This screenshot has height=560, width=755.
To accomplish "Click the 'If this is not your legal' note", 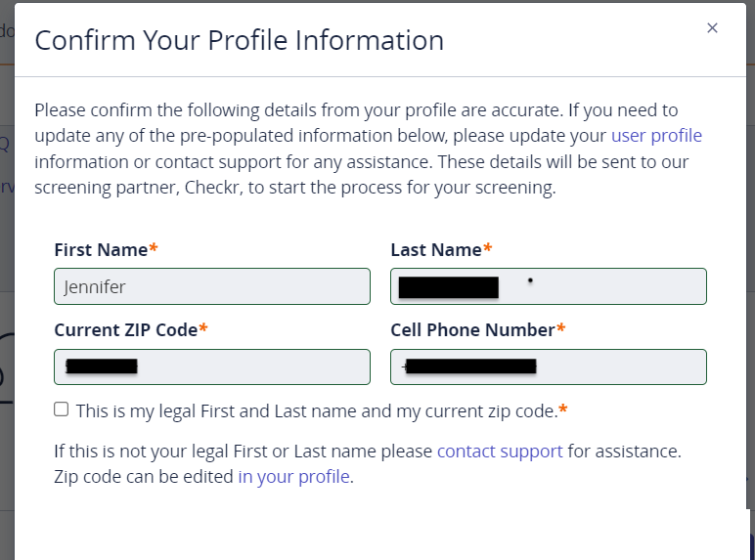I will click(x=244, y=452).
